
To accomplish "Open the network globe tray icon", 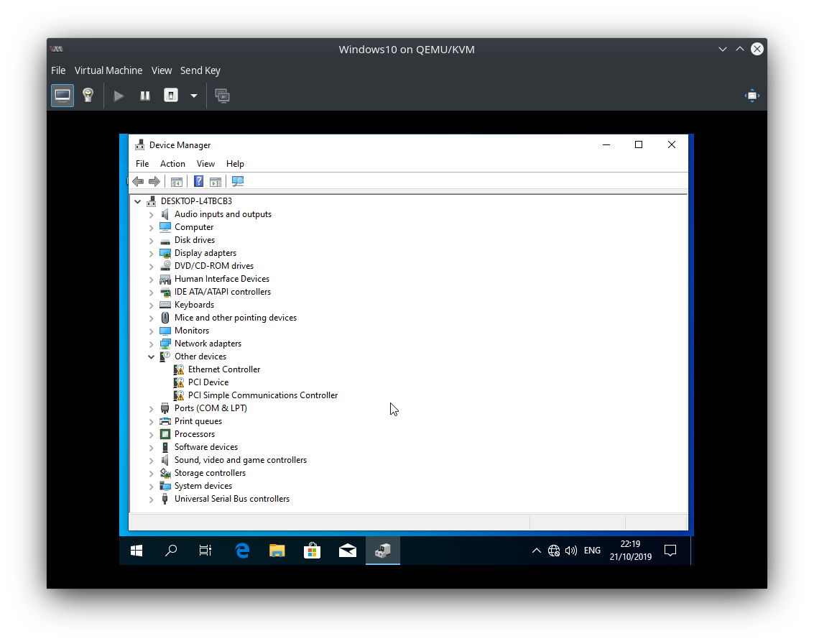I will coord(554,551).
